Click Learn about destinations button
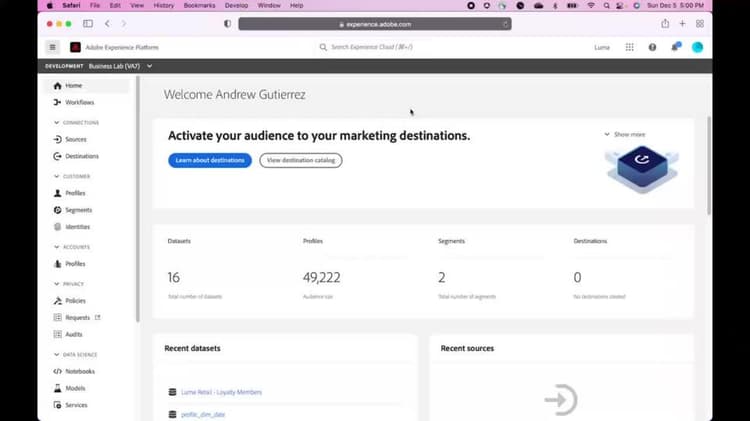Screen dimensions: 750x421 pos(210,160)
